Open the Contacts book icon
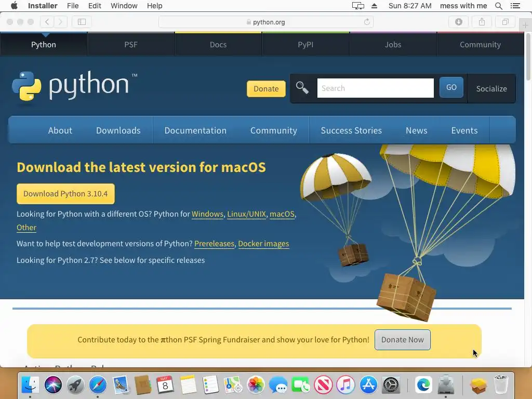532x399 pixels. [143, 385]
